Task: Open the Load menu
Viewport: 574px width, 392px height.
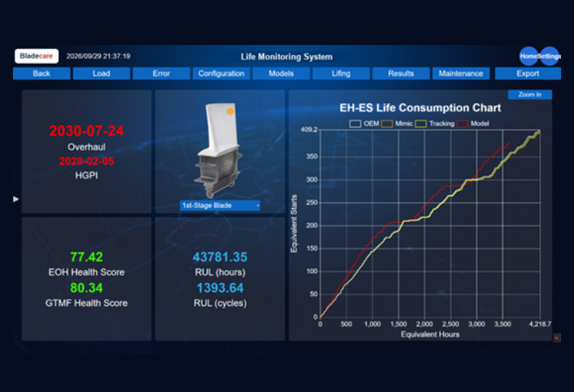Action: click(102, 73)
